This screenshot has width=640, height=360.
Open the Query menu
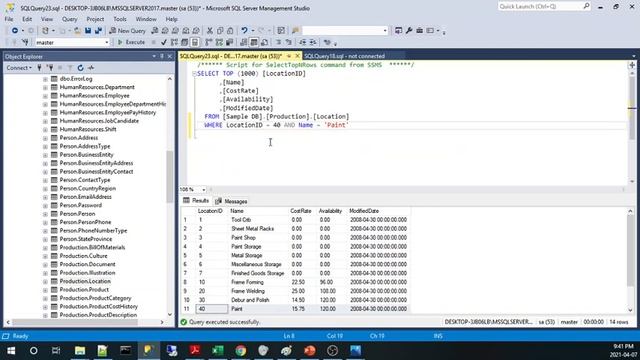point(69,19)
